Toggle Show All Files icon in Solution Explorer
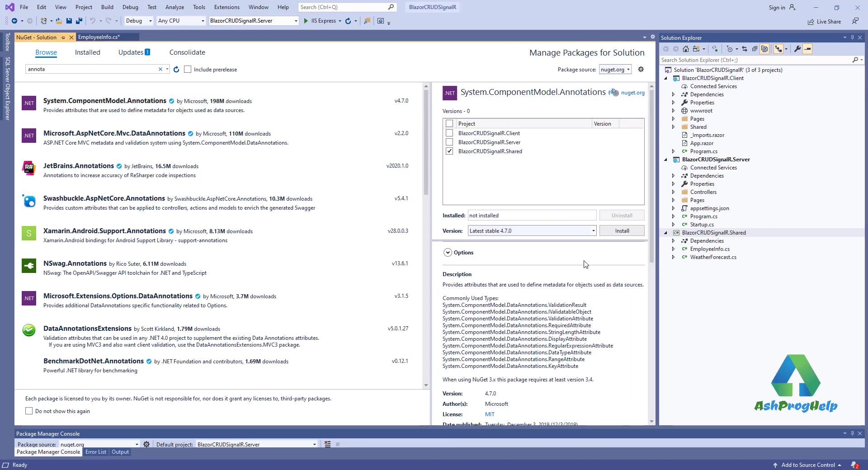 click(764, 49)
